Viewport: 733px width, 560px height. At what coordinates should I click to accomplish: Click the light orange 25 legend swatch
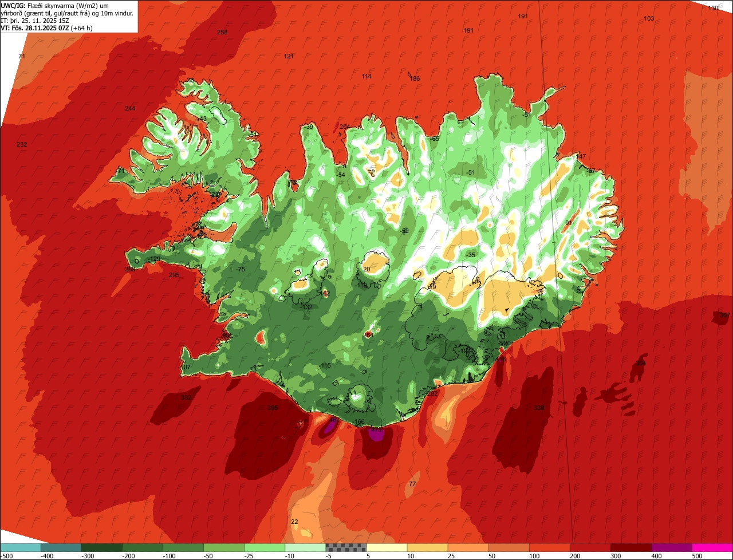468,547
